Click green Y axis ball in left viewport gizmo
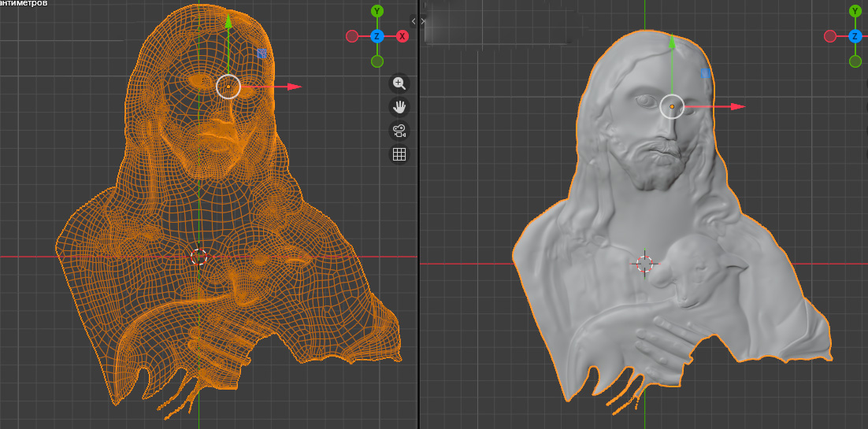Image resolution: width=868 pixels, height=429 pixels. [377, 11]
